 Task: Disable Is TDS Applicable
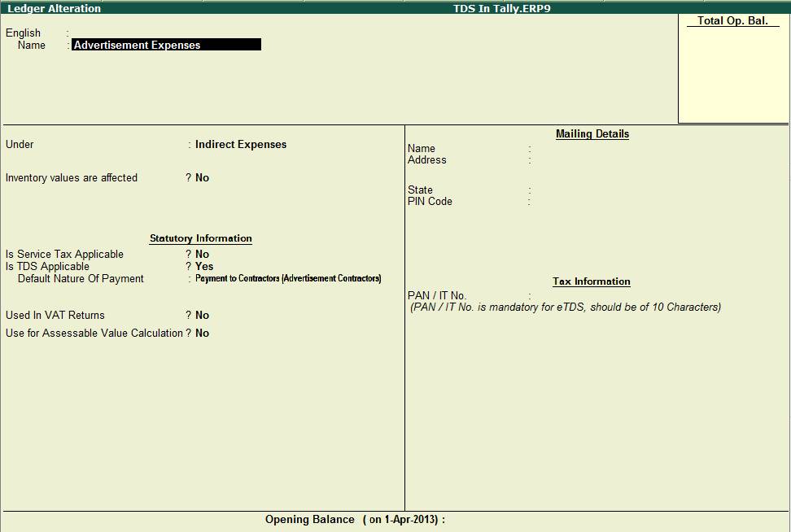[203, 266]
